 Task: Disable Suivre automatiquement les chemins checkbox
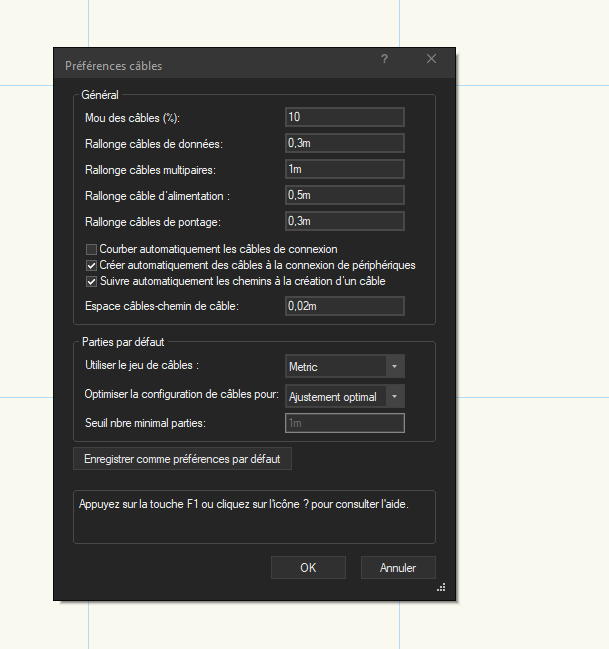point(91,281)
